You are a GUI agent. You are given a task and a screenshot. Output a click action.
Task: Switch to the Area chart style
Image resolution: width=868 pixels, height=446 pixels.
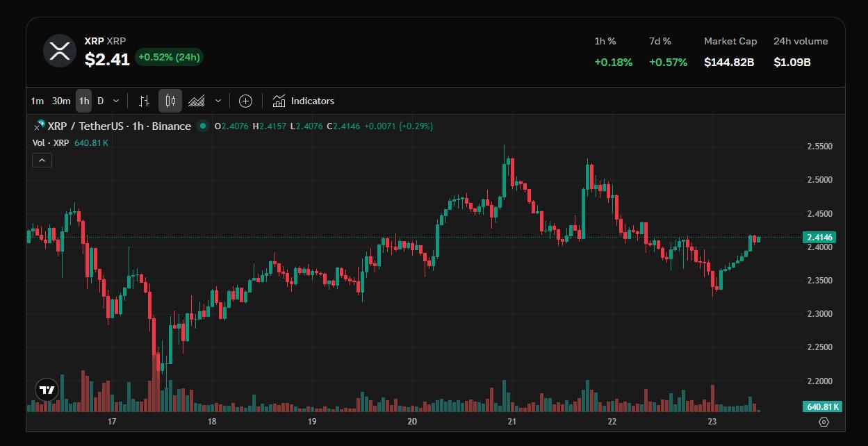coord(197,101)
